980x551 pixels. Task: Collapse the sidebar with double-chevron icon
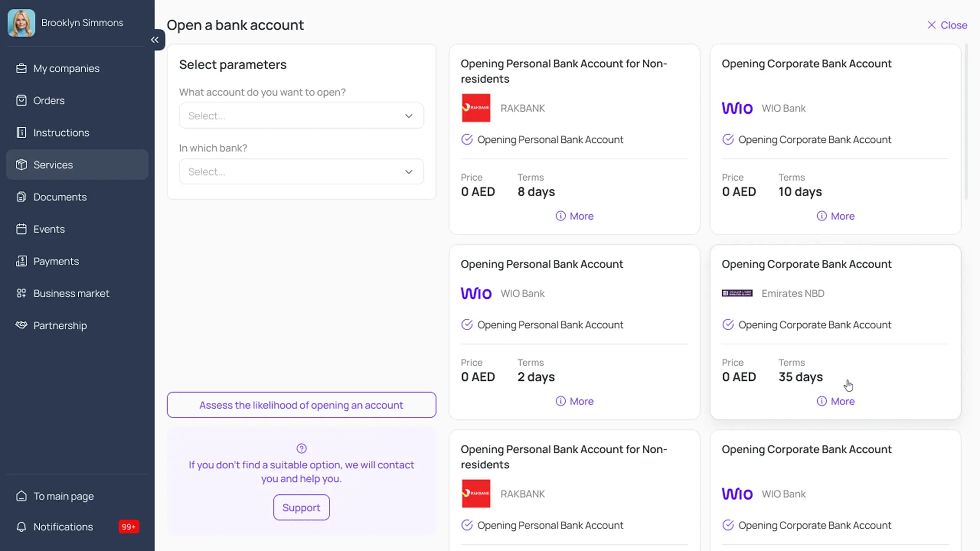tap(155, 40)
